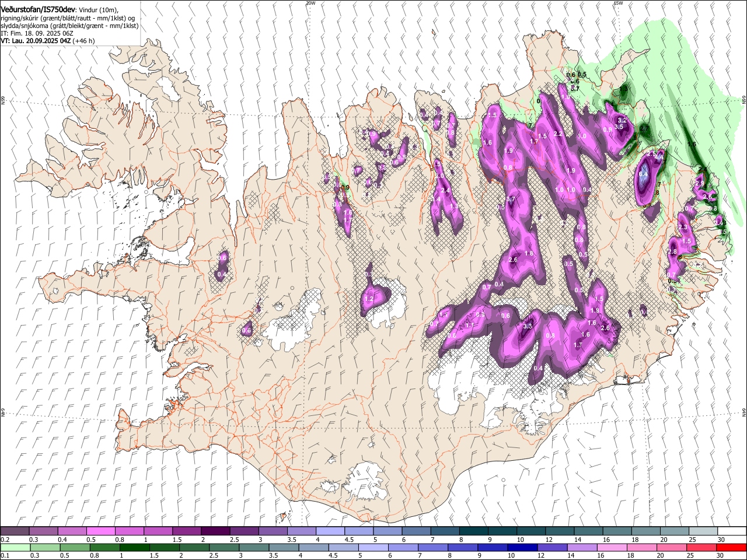Click the 0.2 label starting the upper legend

[5, 540]
